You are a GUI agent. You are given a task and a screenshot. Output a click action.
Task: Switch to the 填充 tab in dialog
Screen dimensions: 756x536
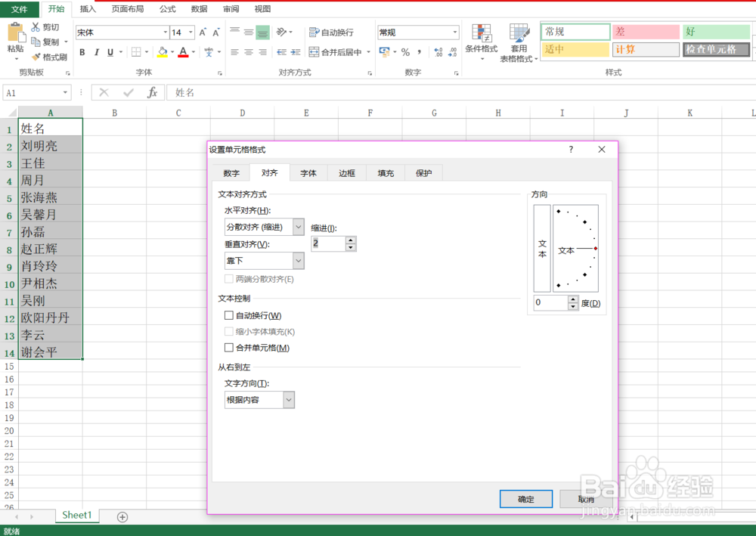point(386,173)
